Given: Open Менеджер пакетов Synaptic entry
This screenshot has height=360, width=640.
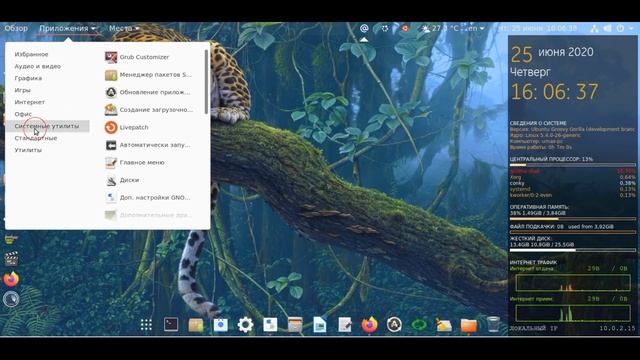Looking at the screenshot, I should [149, 75].
